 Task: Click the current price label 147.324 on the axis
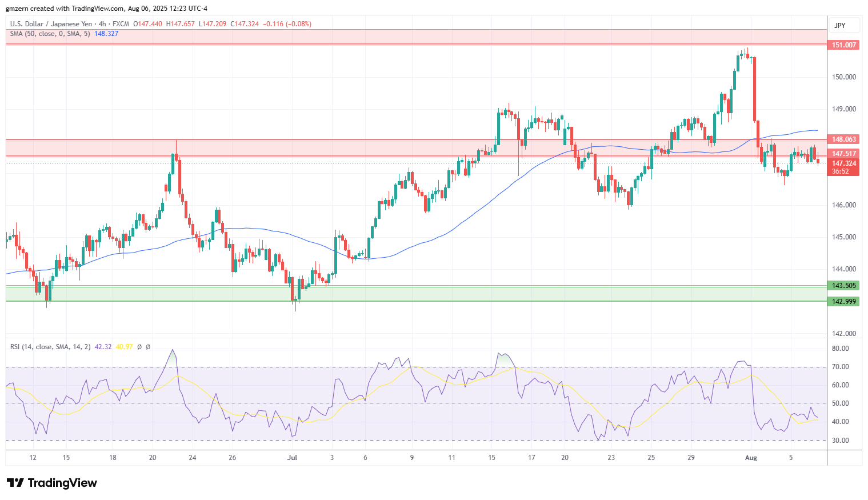843,163
